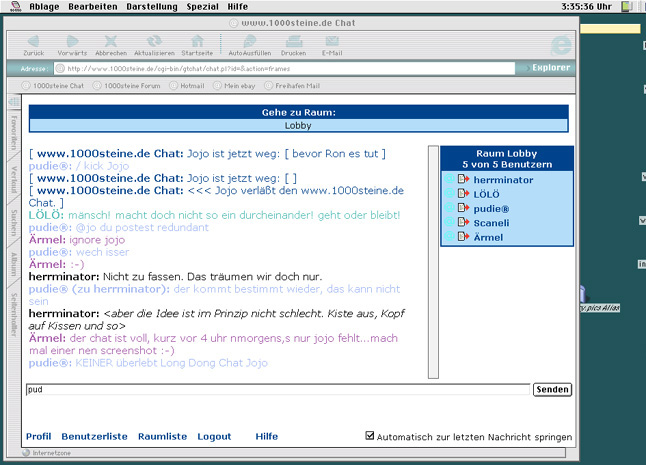646x465 pixels.
Task: Click the round smiley icon beside Scaneli
Action: pos(449,222)
